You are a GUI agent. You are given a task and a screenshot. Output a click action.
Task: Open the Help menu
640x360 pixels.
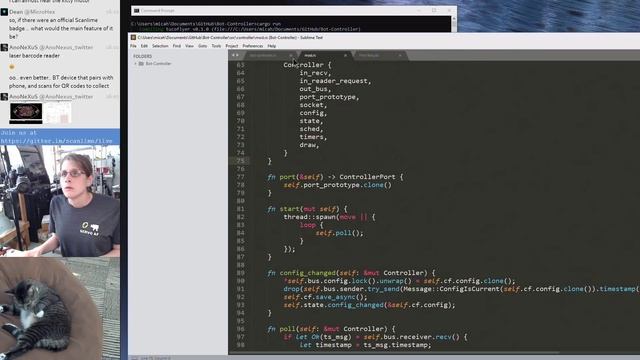point(271,46)
